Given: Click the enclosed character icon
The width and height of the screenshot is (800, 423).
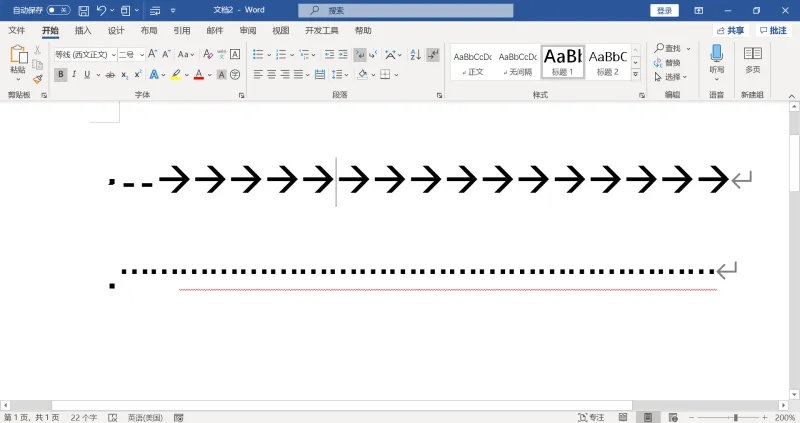Looking at the screenshot, I should point(235,74).
